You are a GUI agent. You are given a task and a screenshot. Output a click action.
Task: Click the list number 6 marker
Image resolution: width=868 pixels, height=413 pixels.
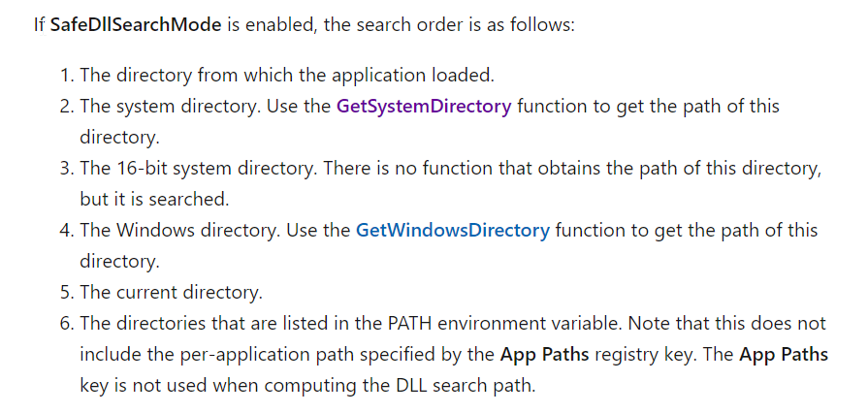[64, 323]
